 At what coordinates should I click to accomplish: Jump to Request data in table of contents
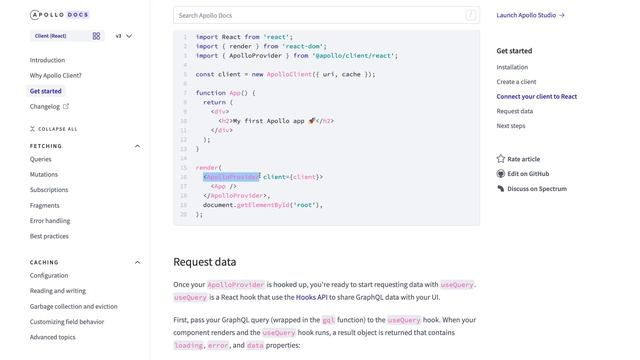[x=514, y=111]
